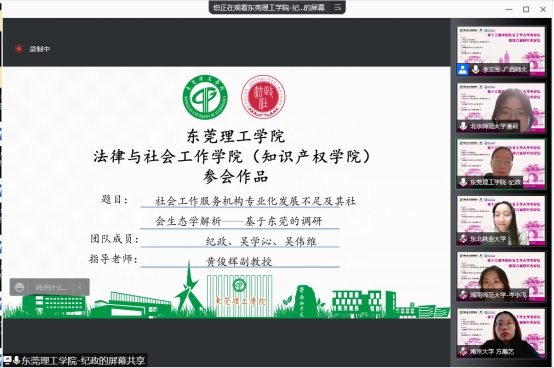The width and height of the screenshot is (554, 368).
Task: Click the muted mic icon on 东北林业大学's video
Action: point(463,239)
